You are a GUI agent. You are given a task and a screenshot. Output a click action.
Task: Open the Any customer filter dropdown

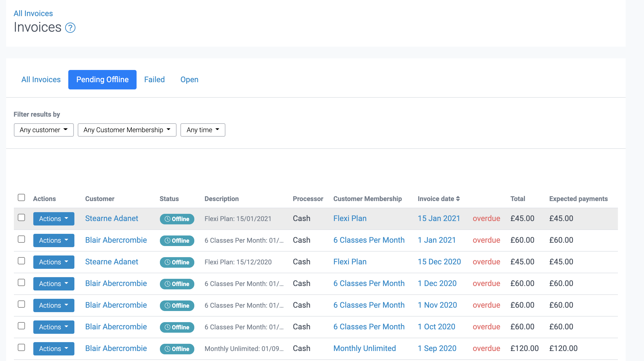[x=44, y=130]
